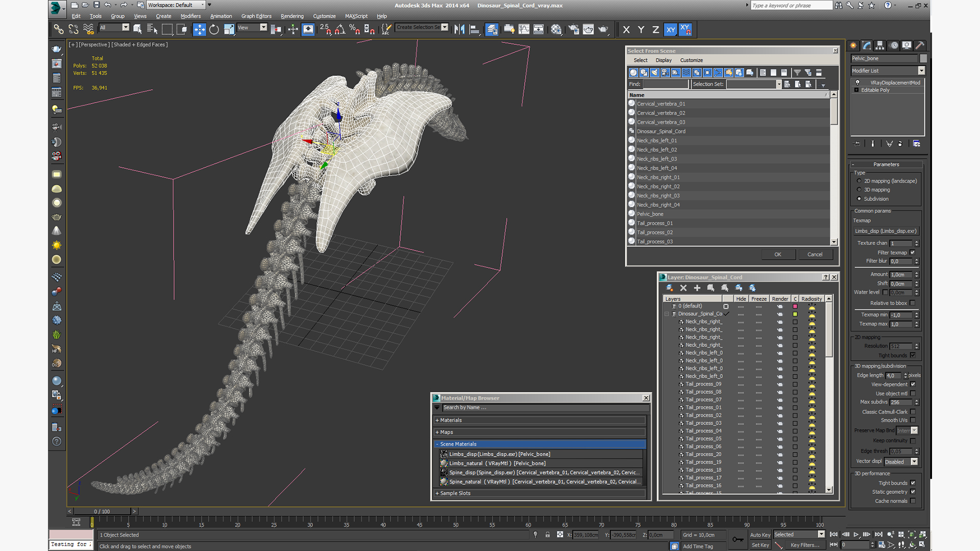Click the funnel filter icon in Select From Scene
The width and height of the screenshot is (980, 551).
coord(797,72)
